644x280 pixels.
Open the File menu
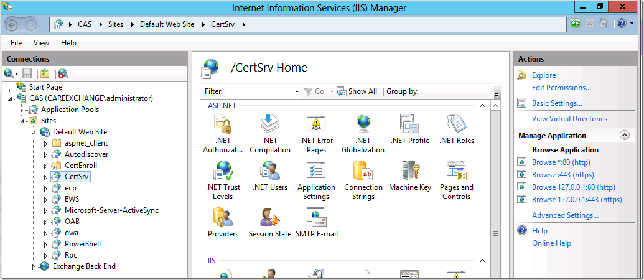point(16,43)
